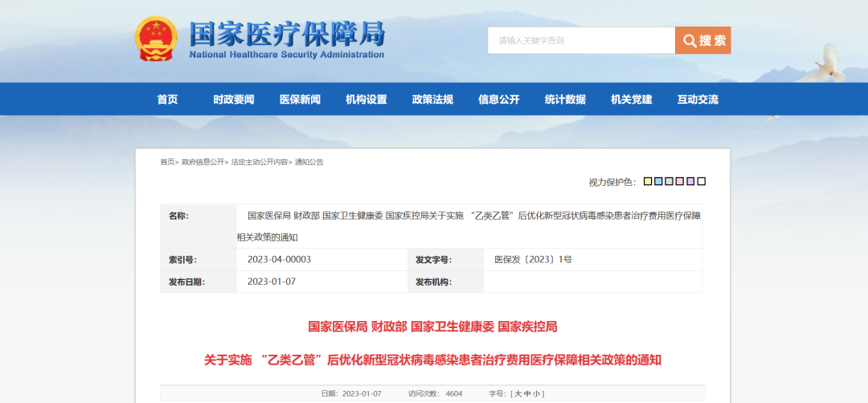The height and width of the screenshot is (403, 868).
Task: Select the blue eye-protection color swatch
Action: 658,181
